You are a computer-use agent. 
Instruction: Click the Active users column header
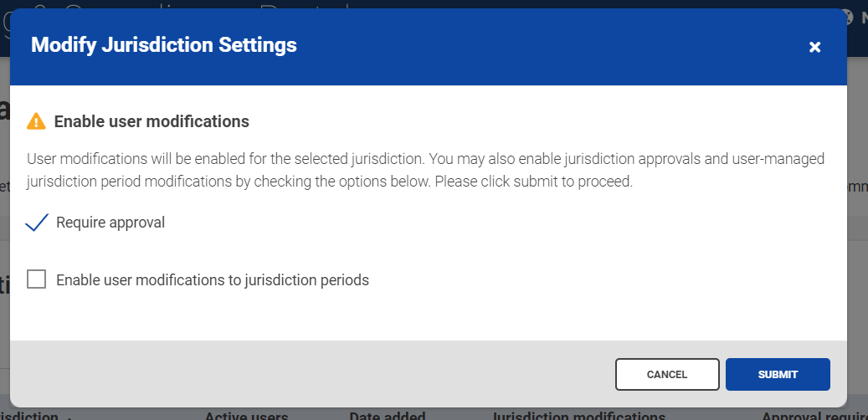pyautogui.click(x=247, y=415)
